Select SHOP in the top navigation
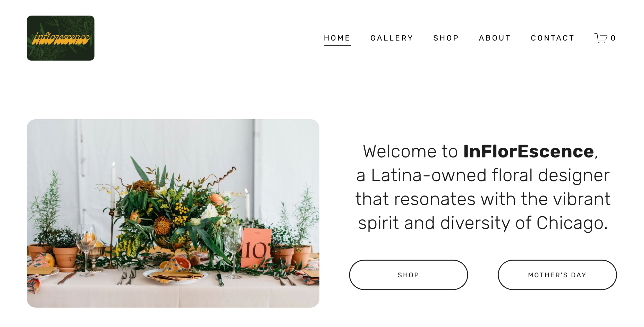644x327 pixels. pos(446,38)
